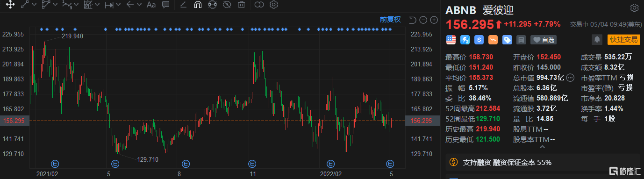Toggle hide all drawings eye icon
Screen dimensions: 644x179
[x=227, y=5]
